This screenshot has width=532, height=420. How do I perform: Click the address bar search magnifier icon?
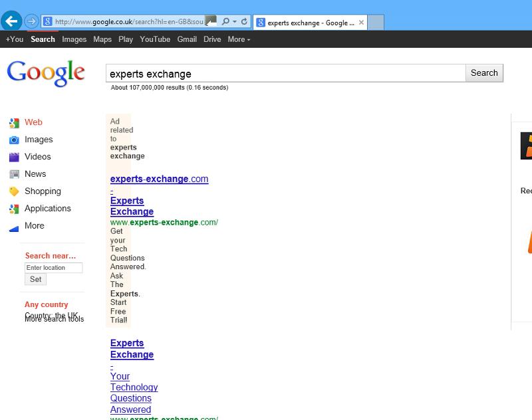coord(225,21)
